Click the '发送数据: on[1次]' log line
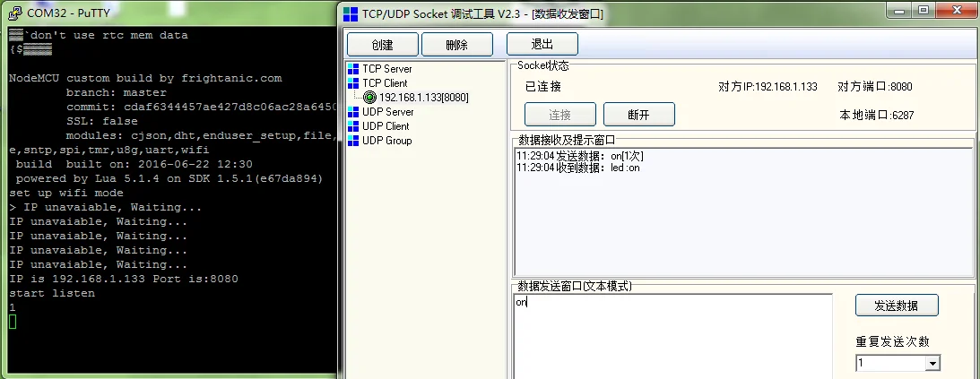The width and height of the screenshot is (980, 379). tap(579, 156)
